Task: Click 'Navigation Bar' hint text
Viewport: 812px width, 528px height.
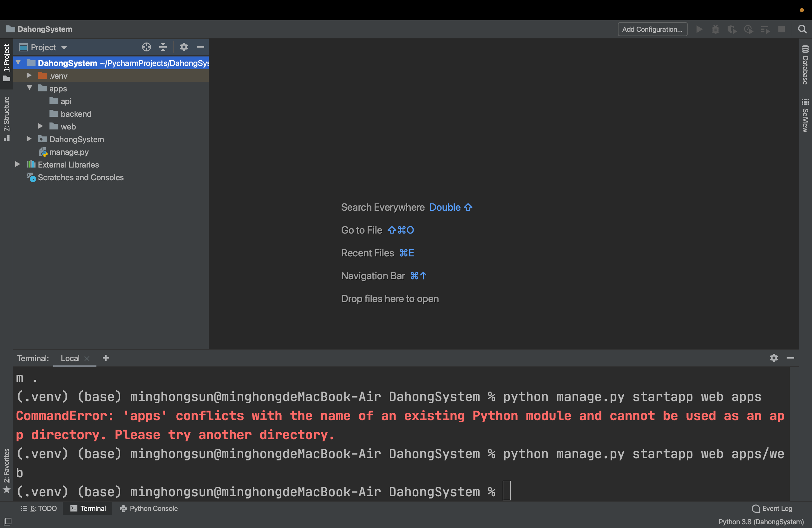Action: [373, 276]
